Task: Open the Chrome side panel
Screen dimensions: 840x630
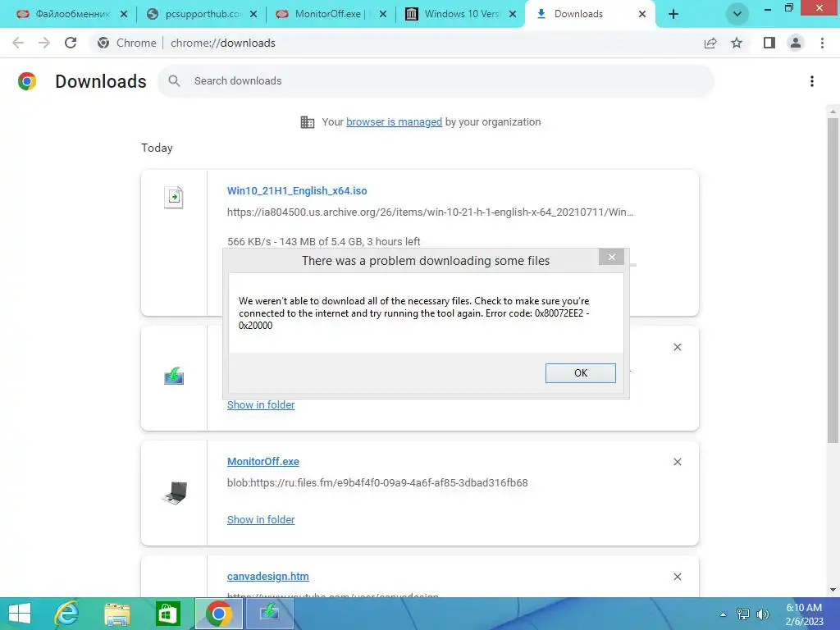Action: (x=769, y=43)
